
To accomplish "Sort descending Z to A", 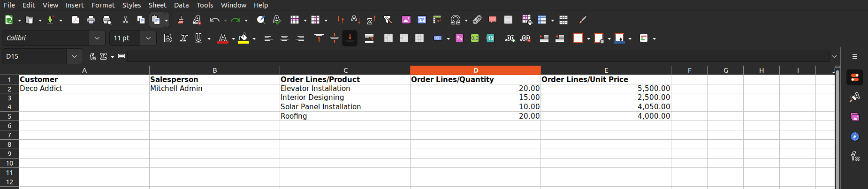I will [x=371, y=20].
